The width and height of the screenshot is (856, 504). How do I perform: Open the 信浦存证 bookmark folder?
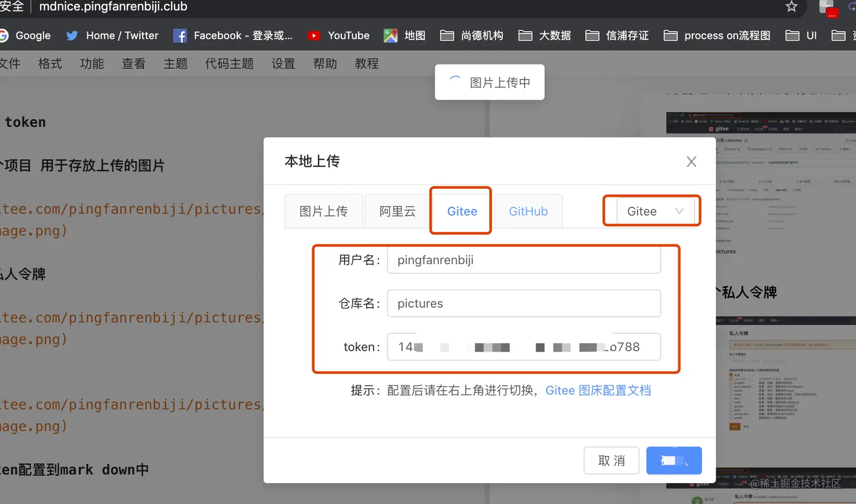click(x=617, y=36)
